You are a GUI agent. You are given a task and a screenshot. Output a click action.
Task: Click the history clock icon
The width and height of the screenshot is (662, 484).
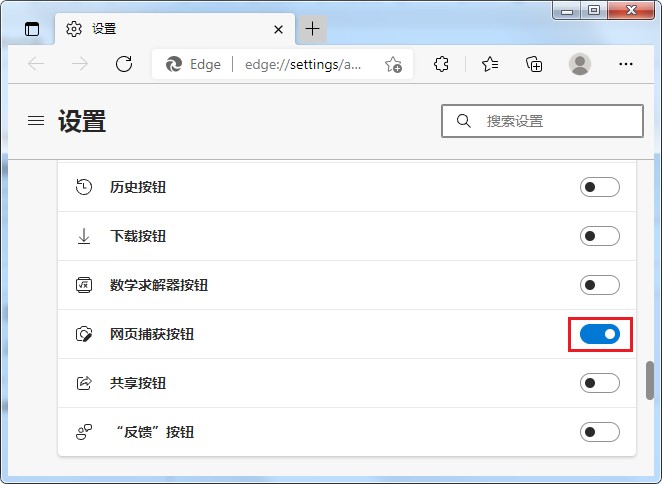coord(84,187)
